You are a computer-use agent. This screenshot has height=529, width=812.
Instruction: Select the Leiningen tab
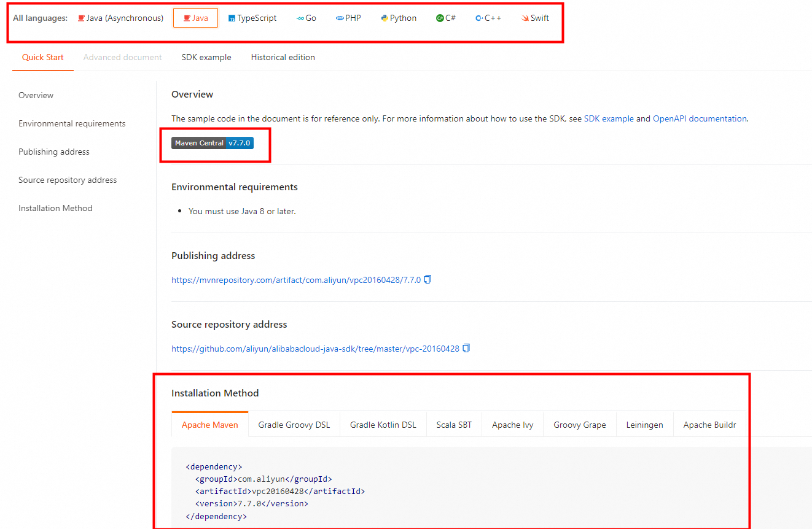tap(645, 425)
